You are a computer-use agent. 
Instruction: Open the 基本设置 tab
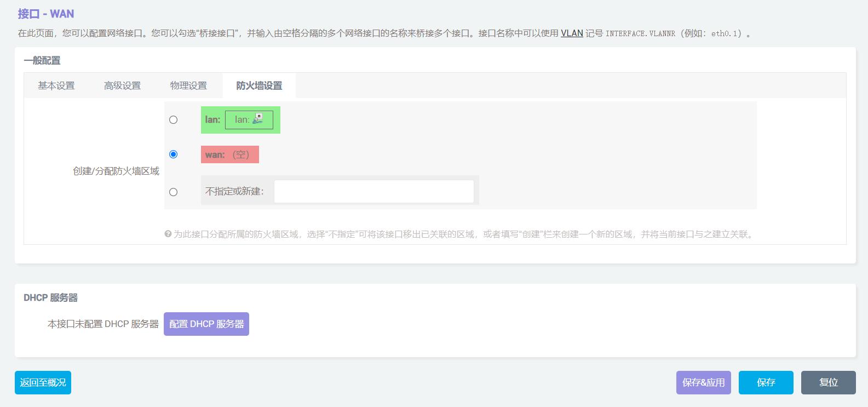(x=56, y=85)
